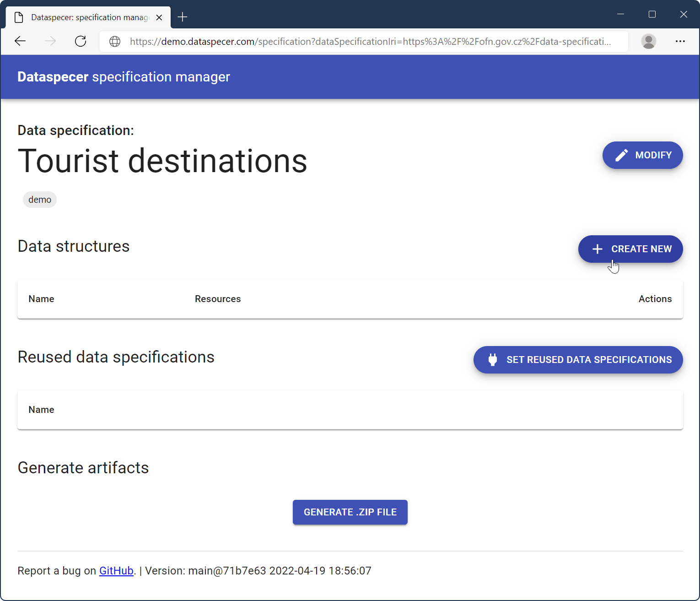Close the Dataspecer tab
The image size is (700, 601).
click(159, 17)
